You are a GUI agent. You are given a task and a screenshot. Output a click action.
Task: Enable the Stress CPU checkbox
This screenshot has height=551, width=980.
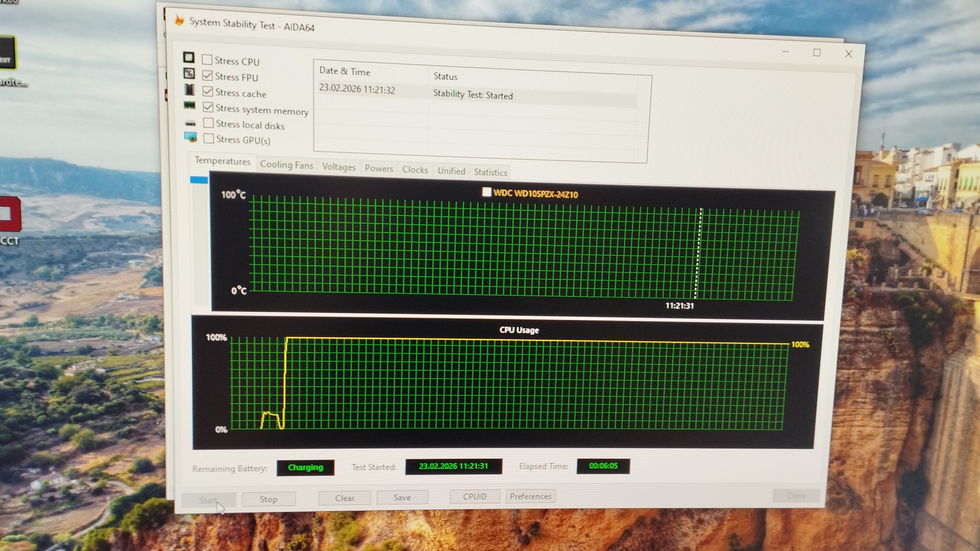point(207,60)
